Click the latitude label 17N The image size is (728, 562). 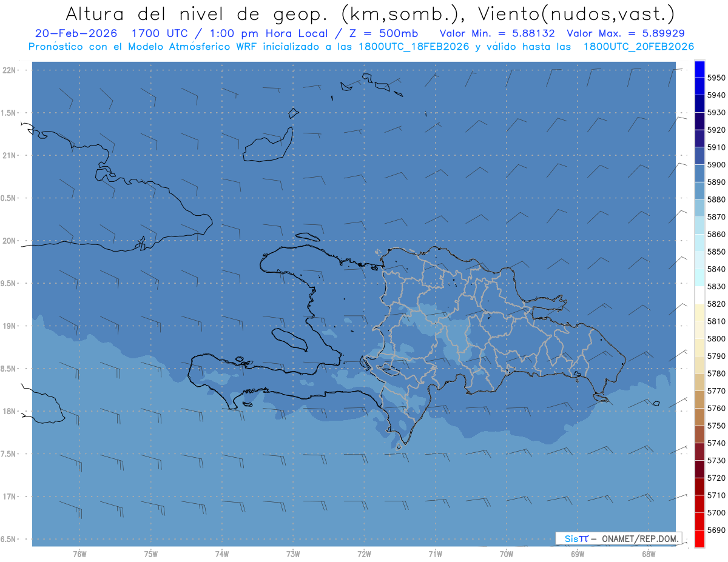pos(9,497)
